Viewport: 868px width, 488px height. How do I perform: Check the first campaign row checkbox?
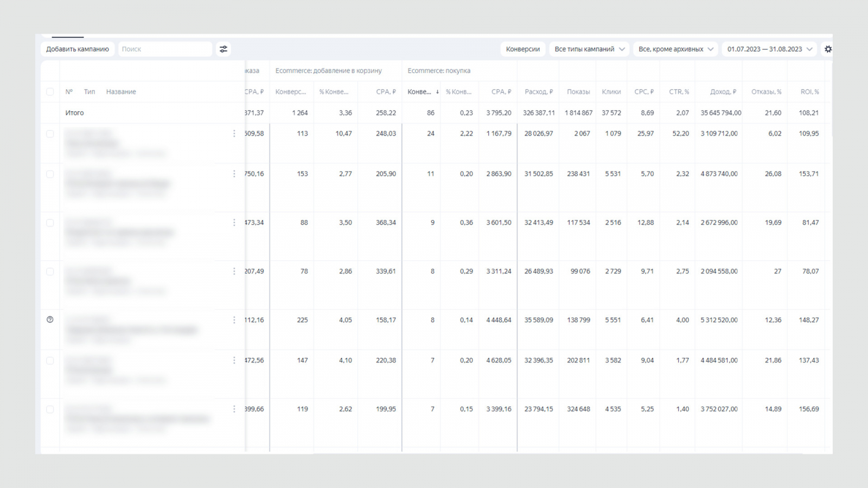click(x=50, y=134)
